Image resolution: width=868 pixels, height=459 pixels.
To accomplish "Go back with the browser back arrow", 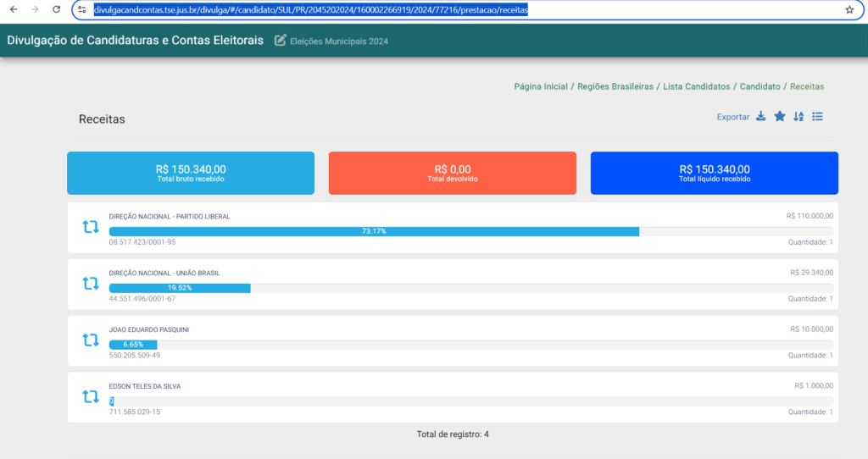I will point(14,9).
